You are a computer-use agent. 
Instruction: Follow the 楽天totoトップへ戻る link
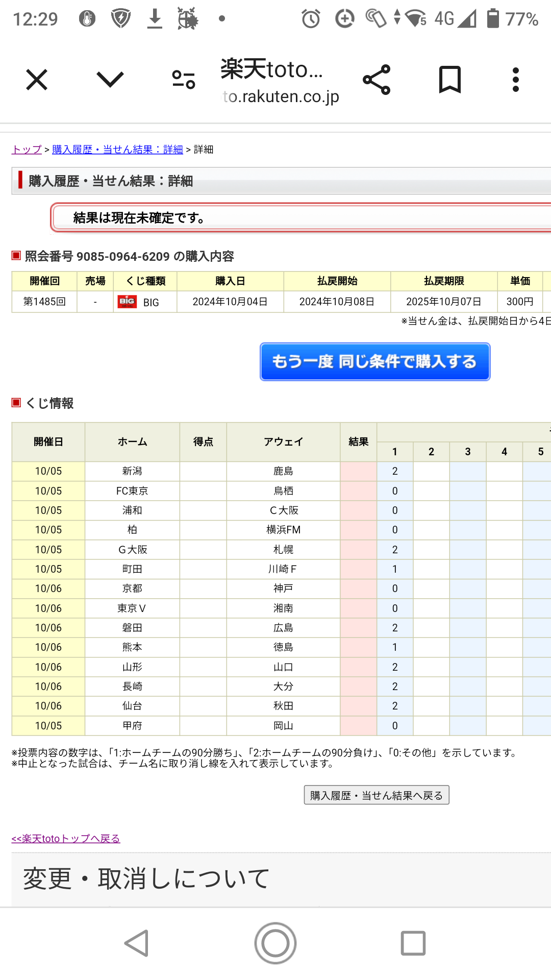click(66, 839)
